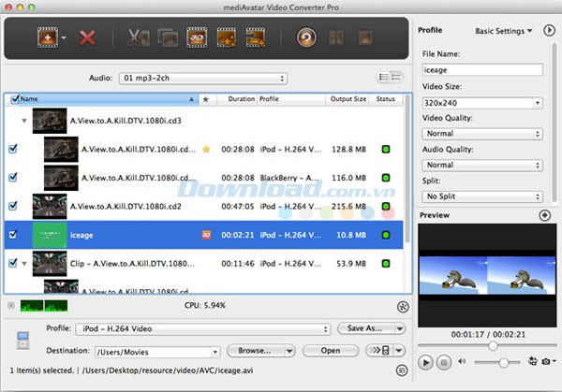
Task: Click the 3D badge icon on iceage row
Action: (x=206, y=235)
